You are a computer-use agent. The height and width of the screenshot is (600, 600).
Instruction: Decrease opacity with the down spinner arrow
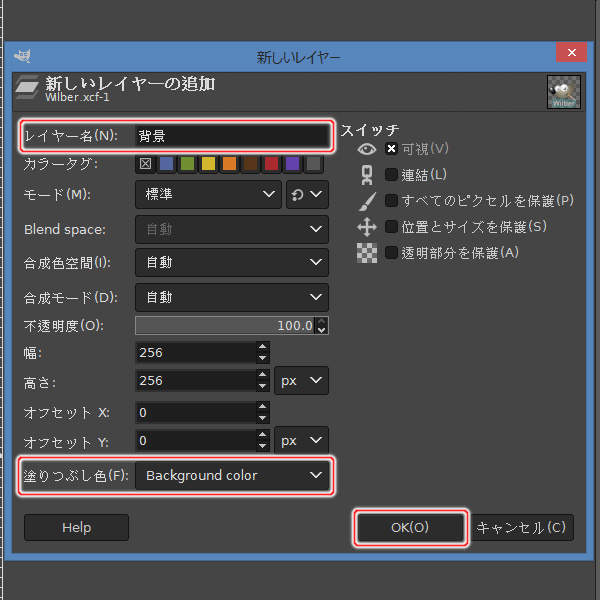click(x=322, y=330)
